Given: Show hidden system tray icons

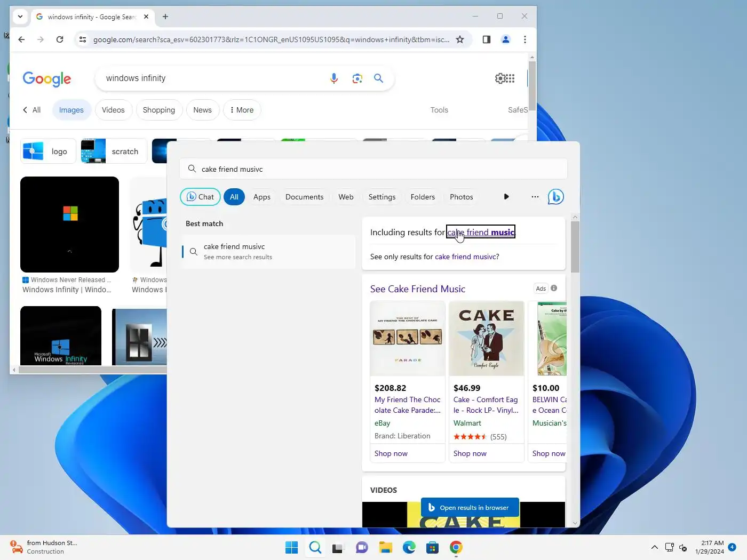Looking at the screenshot, I should tap(655, 547).
